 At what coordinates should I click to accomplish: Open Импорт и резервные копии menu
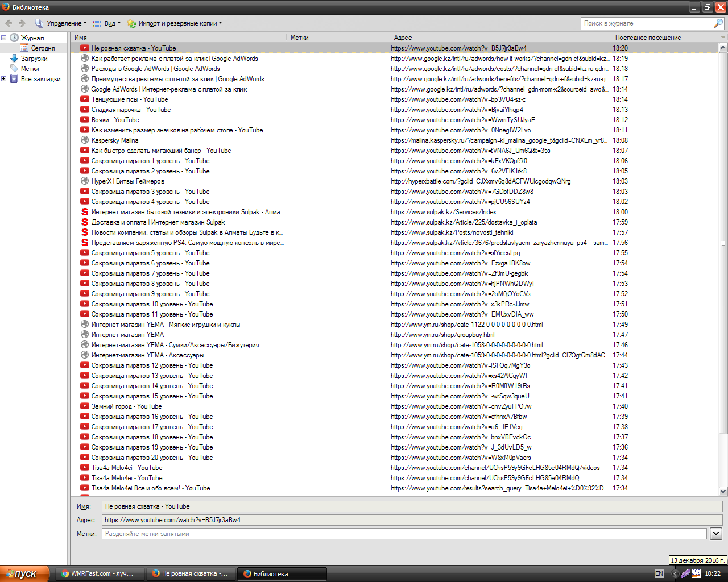(x=175, y=23)
